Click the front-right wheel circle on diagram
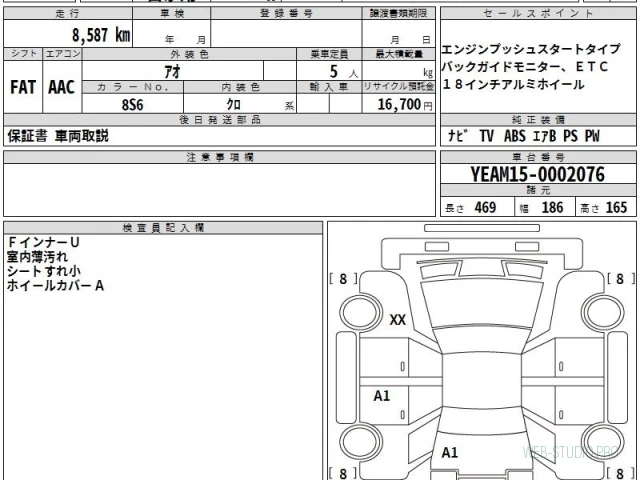640x480 pixels. coord(602,312)
